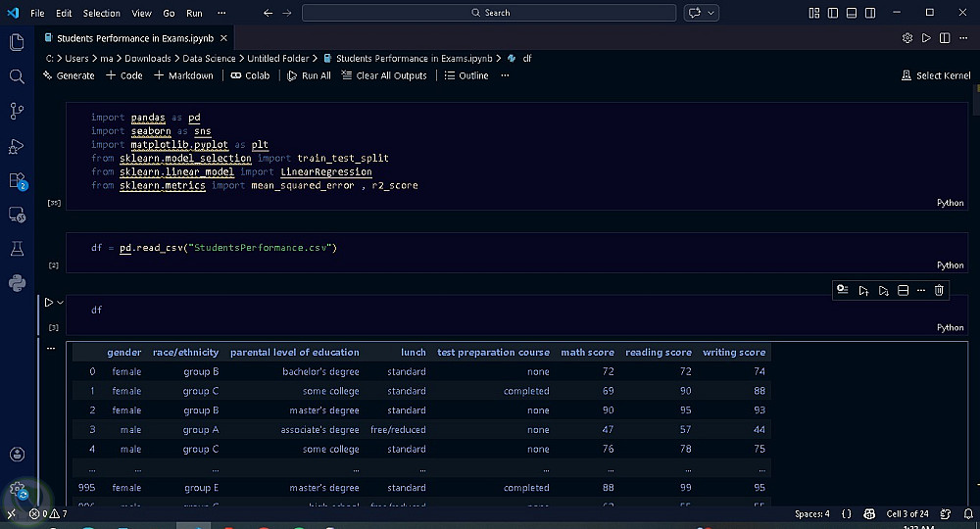This screenshot has height=529, width=980.
Task: Execute above cells from cell toolbar
Action: coord(863,290)
